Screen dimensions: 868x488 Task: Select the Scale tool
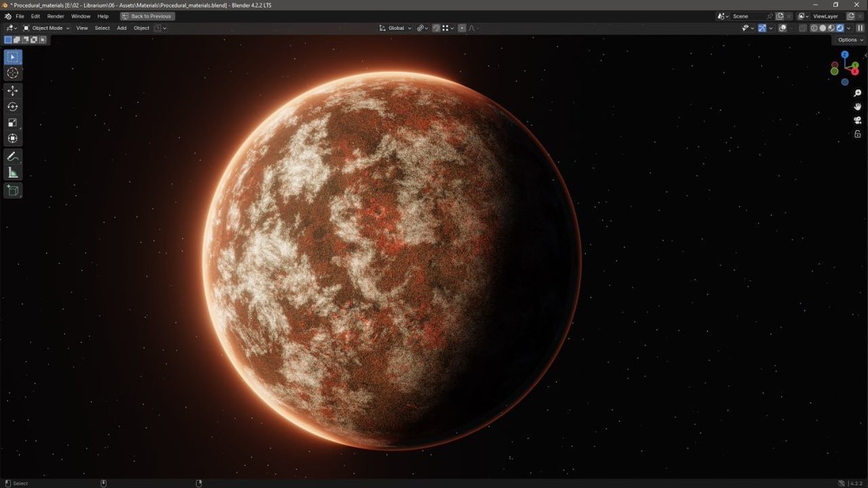[12, 122]
